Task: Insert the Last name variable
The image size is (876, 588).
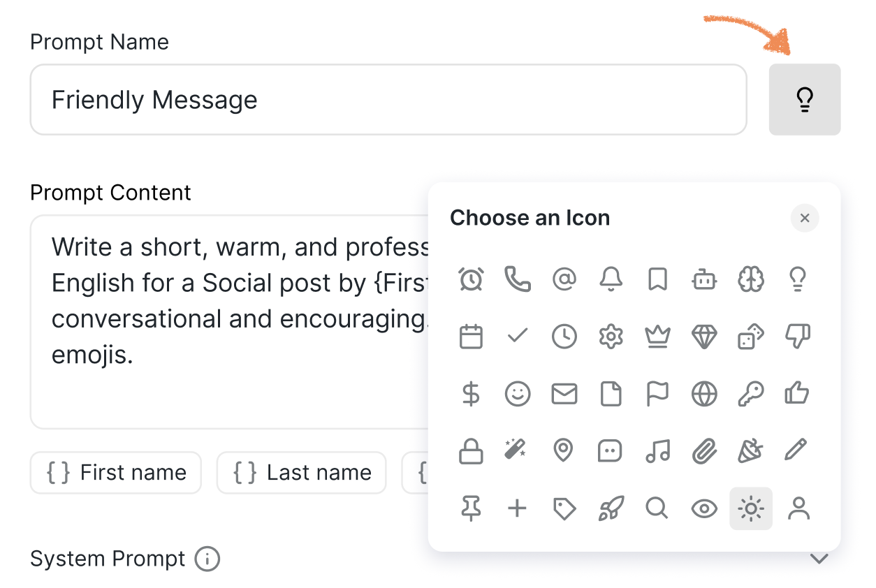Action: [301, 473]
